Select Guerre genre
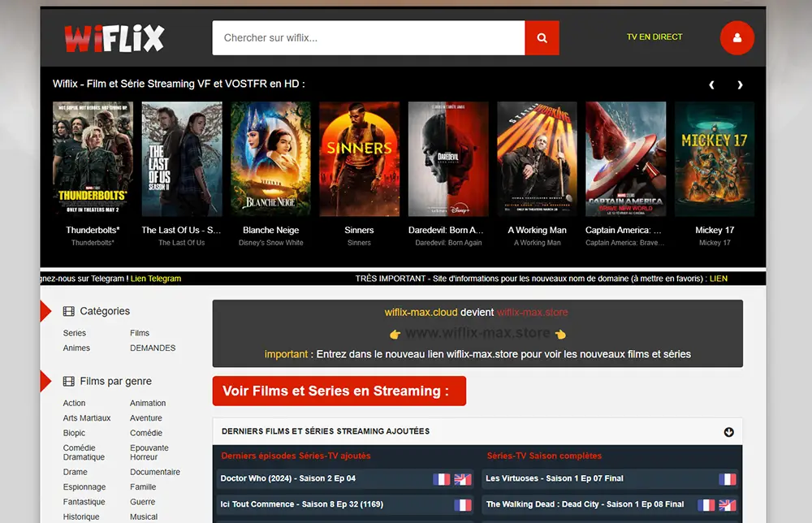Screen dimensions: 812x523 tap(143, 502)
